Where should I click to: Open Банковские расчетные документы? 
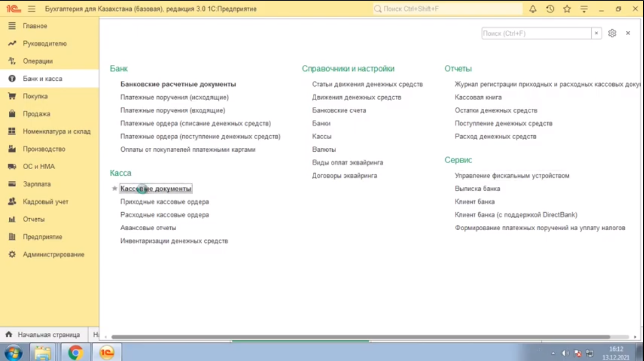pos(178,84)
